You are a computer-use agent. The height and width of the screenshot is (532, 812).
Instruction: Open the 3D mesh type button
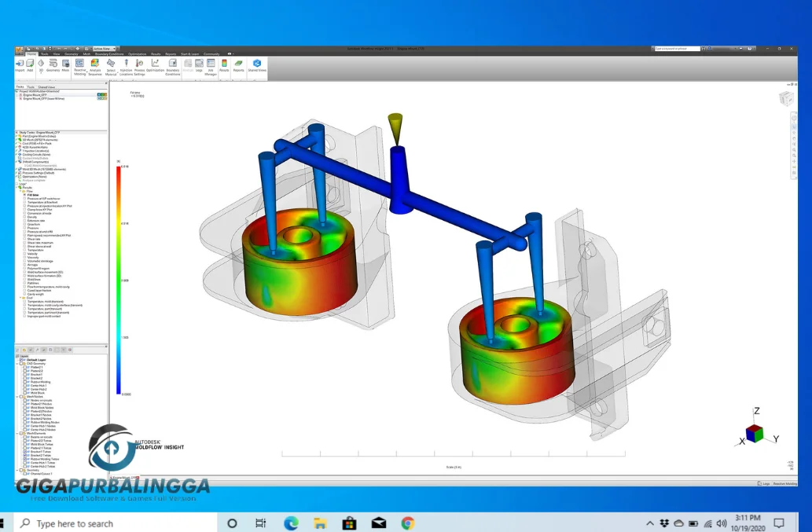point(41,66)
